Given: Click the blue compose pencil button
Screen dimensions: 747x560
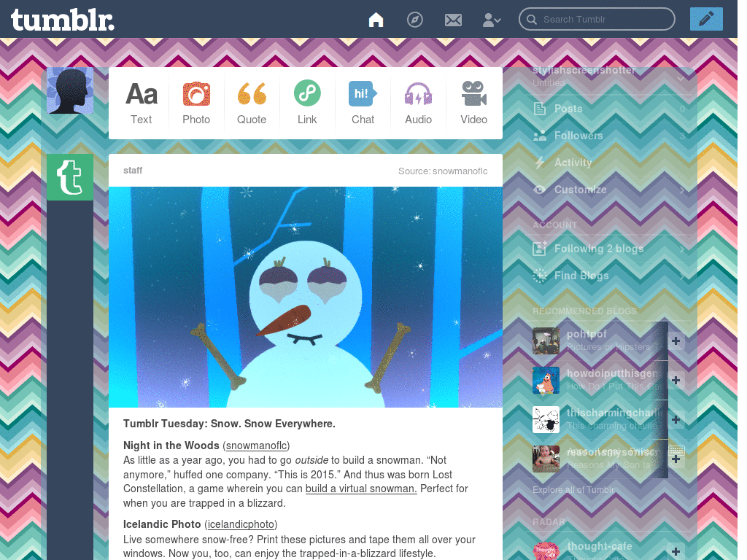Looking at the screenshot, I should (x=706, y=19).
